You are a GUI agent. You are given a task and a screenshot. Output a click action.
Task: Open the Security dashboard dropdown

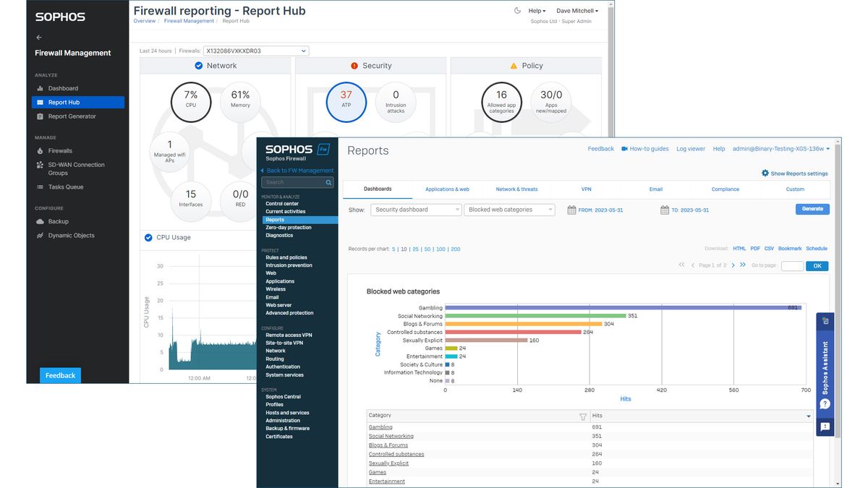(416, 209)
